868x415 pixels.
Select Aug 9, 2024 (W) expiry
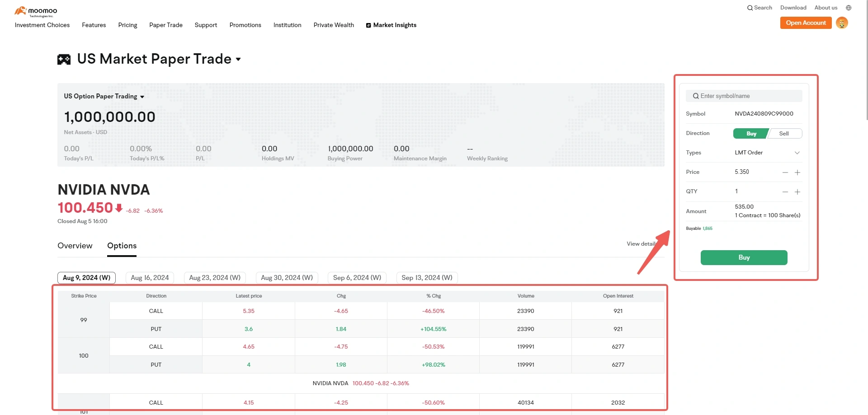(86, 278)
